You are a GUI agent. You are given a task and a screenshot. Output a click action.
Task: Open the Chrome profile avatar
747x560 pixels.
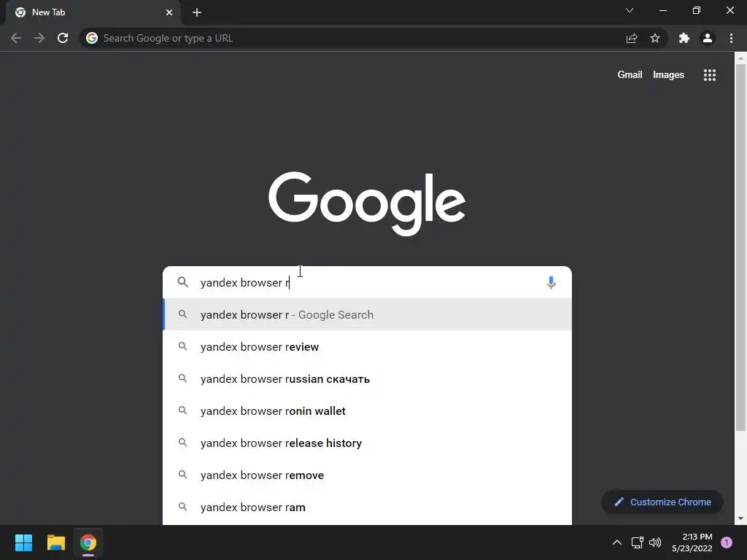pos(708,38)
